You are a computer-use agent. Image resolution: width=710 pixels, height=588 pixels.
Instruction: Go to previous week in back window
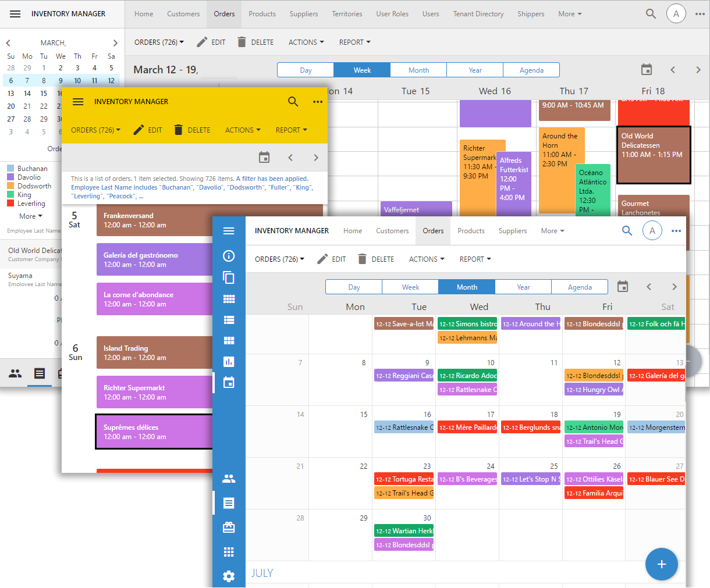coord(673,70)
